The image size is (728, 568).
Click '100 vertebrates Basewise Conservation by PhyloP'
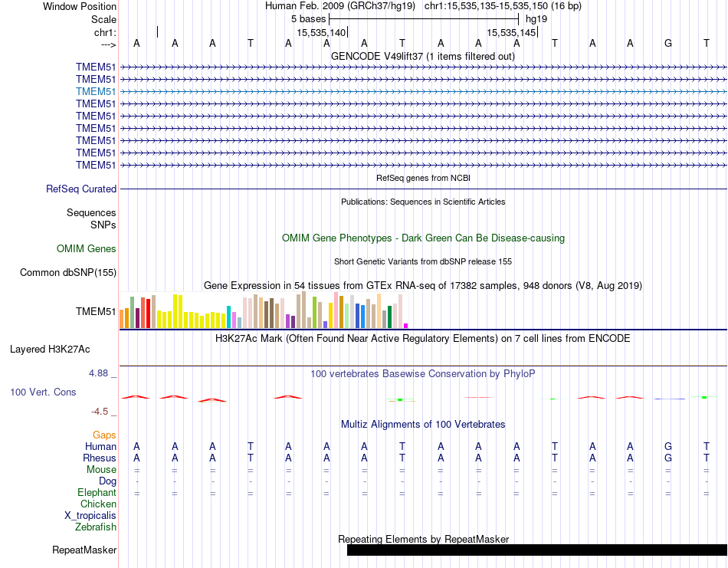(423, 374)
